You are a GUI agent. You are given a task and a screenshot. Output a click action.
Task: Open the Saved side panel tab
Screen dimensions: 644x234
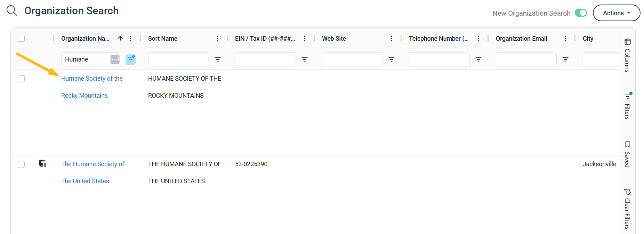point(628,154)
